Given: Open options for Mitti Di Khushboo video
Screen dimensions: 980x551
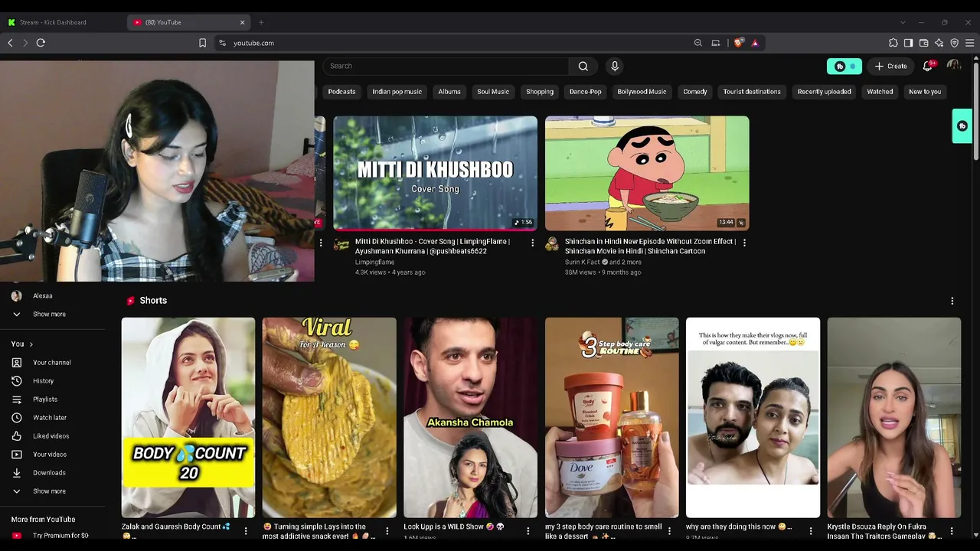Looking at the screenshot, I should click(533, 243).
